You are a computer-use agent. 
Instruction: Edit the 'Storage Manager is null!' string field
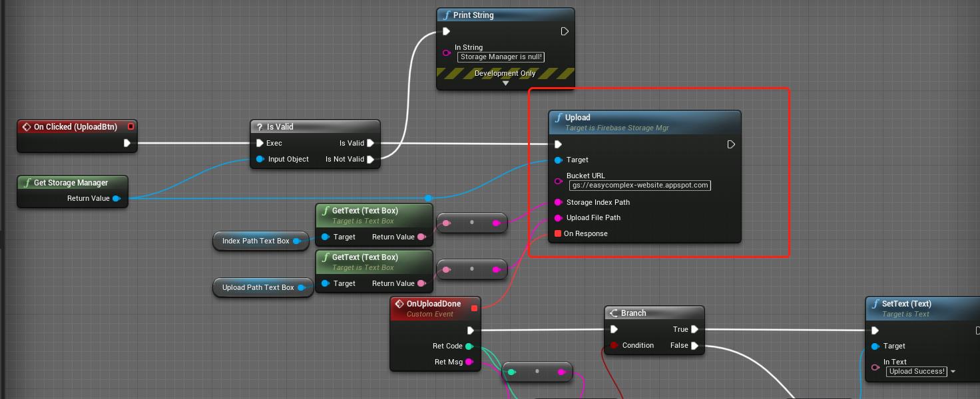pyautogui.click(x=501, y=57)
